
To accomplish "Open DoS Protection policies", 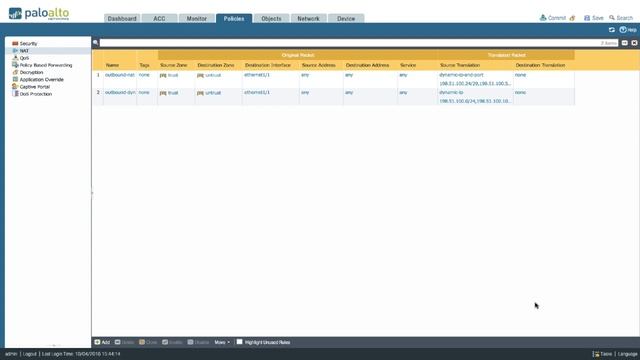I will (36, 94).
